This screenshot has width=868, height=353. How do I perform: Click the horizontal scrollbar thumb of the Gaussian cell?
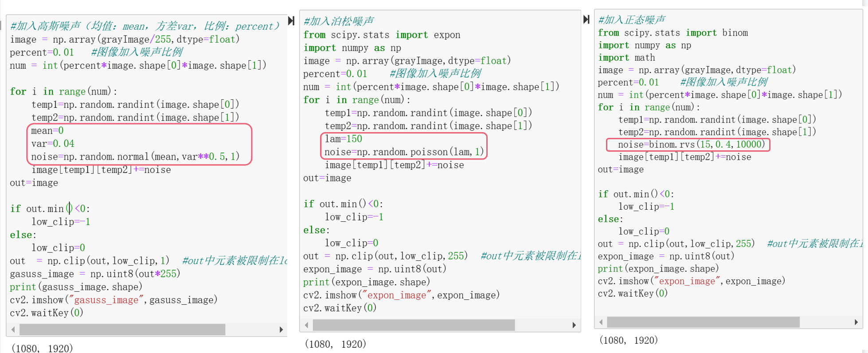click(122, 329)
